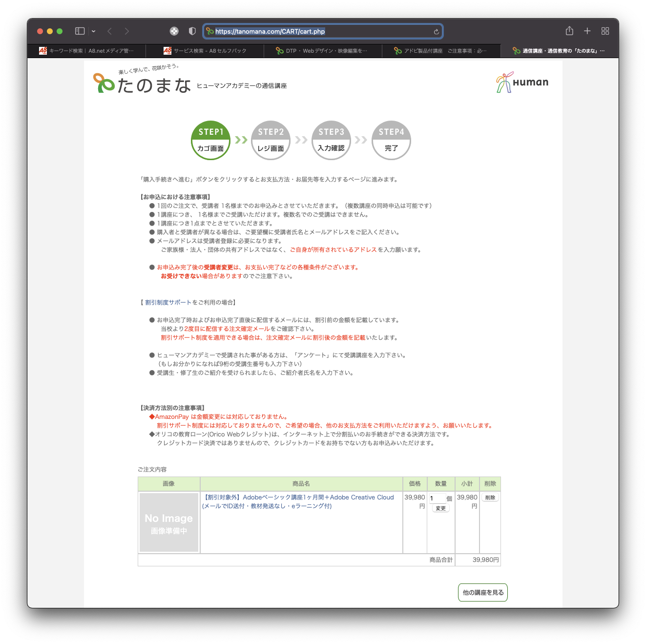Click the No Image product thumbnail

pyautogui.click(x=169, y=522)
